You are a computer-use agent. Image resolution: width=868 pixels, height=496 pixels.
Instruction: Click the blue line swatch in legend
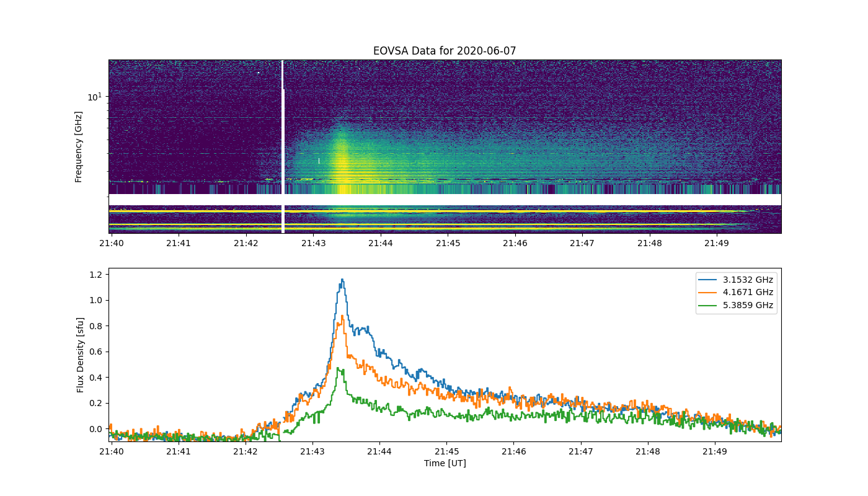[x=709, y=280]
